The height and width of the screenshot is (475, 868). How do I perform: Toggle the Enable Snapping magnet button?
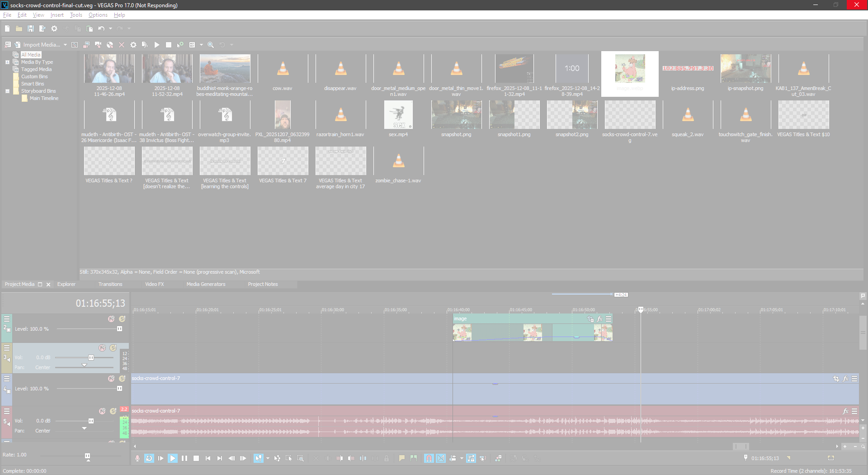coord(429,458)
